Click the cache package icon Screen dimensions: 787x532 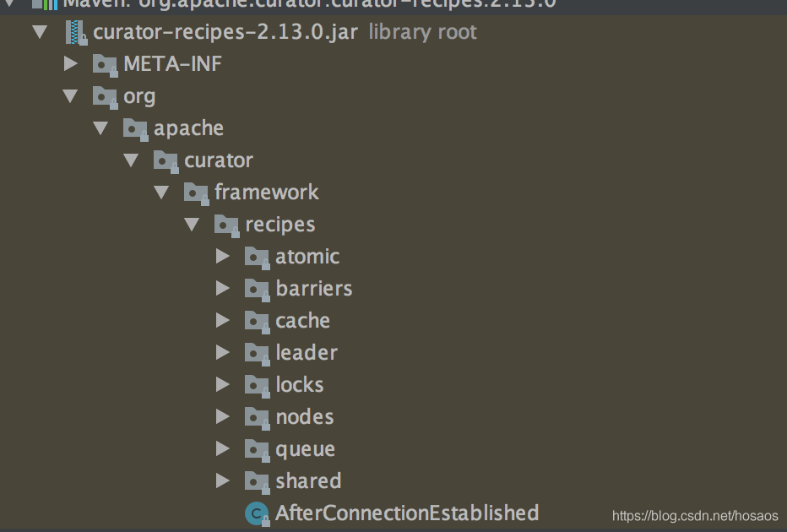[x=257, y=321]
